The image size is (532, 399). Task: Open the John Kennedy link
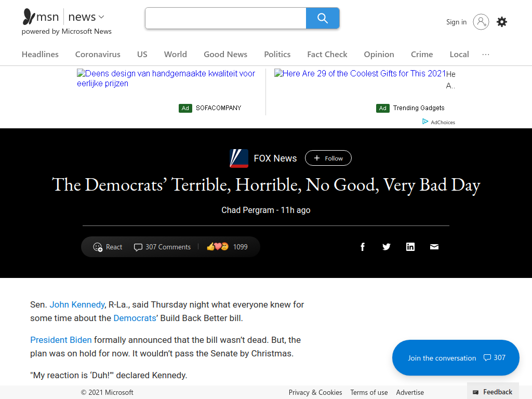(x=77, y=304)
